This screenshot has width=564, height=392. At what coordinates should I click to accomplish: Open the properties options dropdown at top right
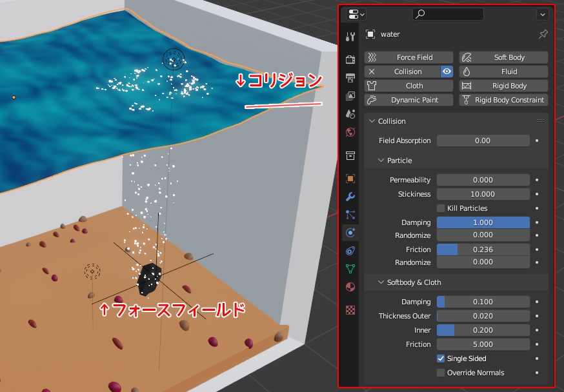pyautogui.click(x=542, y=14)
